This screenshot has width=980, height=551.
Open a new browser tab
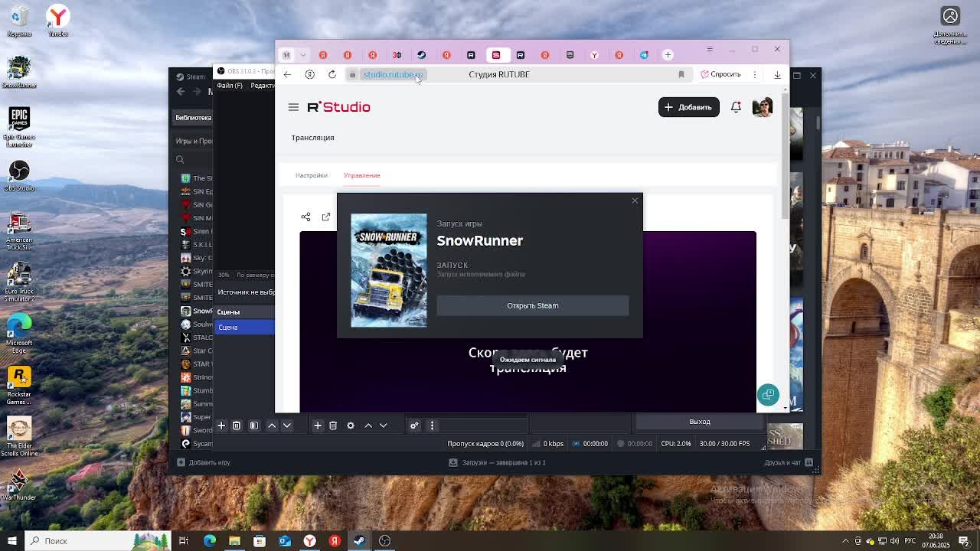[668, 55]
